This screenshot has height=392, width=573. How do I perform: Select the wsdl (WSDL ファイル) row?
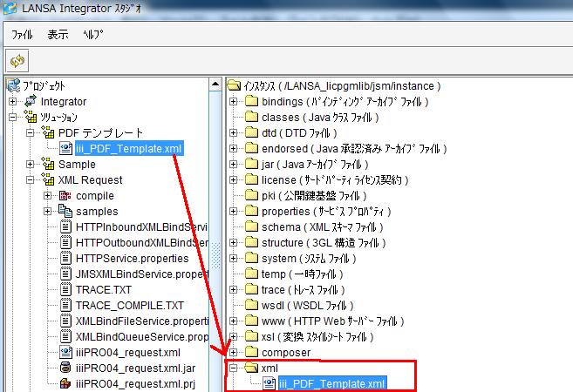(308, 306)
